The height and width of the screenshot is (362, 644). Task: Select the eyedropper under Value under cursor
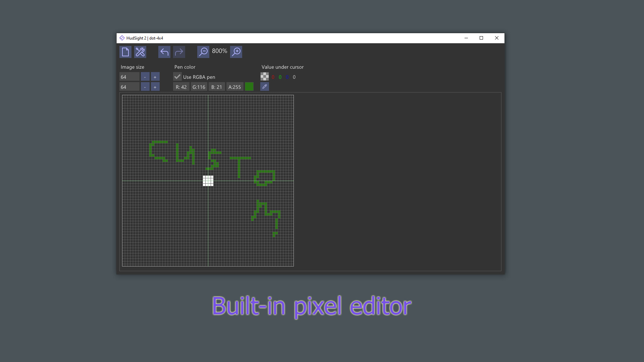click(x=264, y=86)
